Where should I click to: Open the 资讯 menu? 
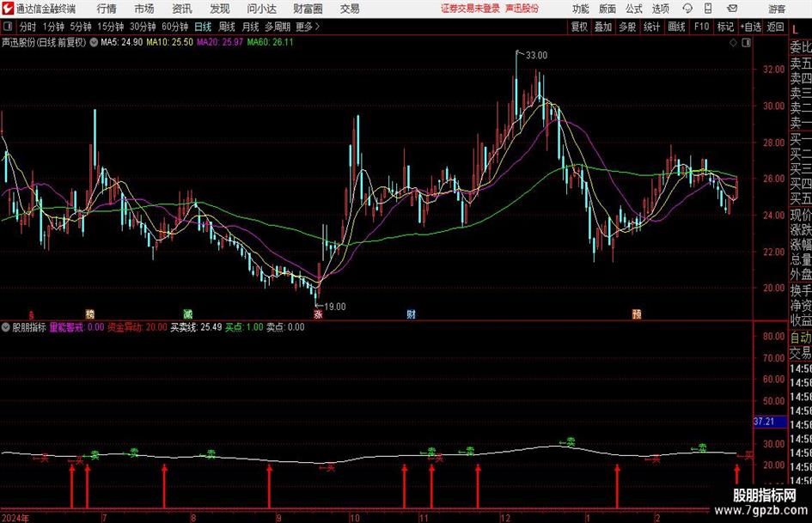point(182,9)
